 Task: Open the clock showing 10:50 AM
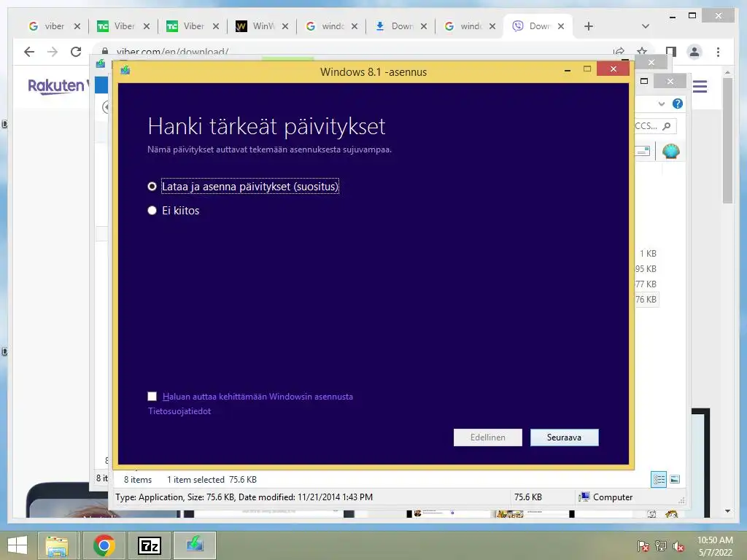(x=715, y=546)
